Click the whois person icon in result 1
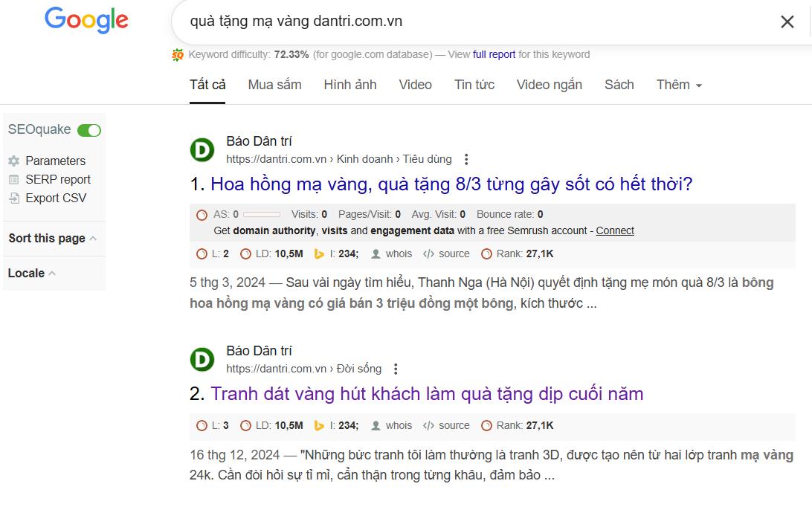 [x=376, y=253]
